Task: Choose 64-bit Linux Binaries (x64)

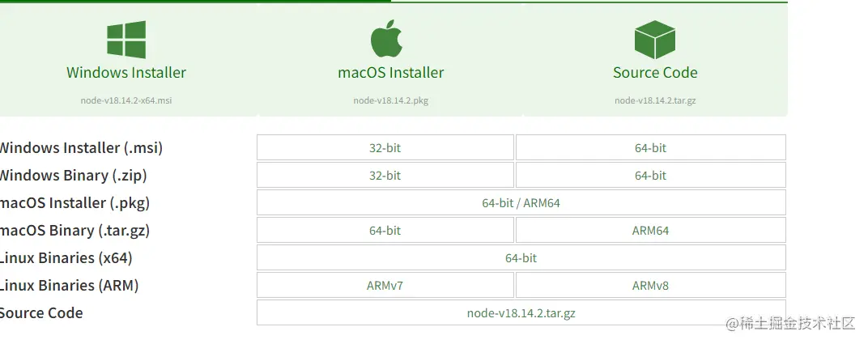Action: (521, 258)
